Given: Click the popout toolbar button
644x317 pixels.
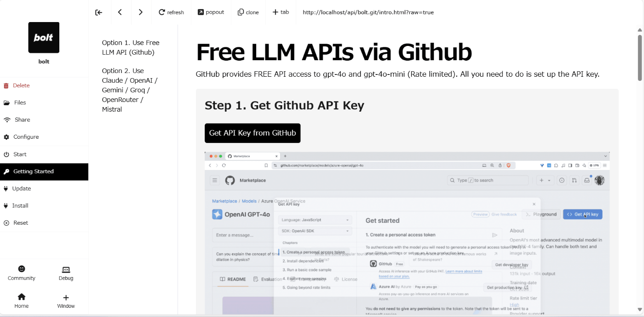Looking at the screenshot, I should pos(211,12).
